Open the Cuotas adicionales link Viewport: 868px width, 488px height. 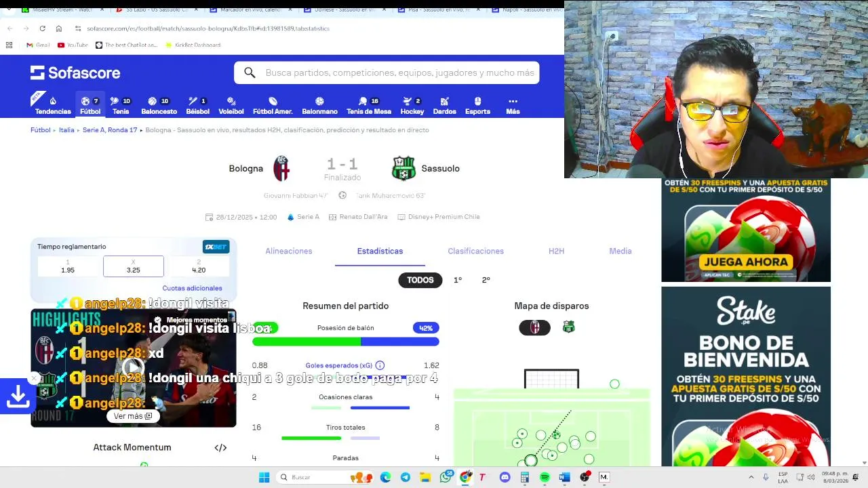[192, 288]
